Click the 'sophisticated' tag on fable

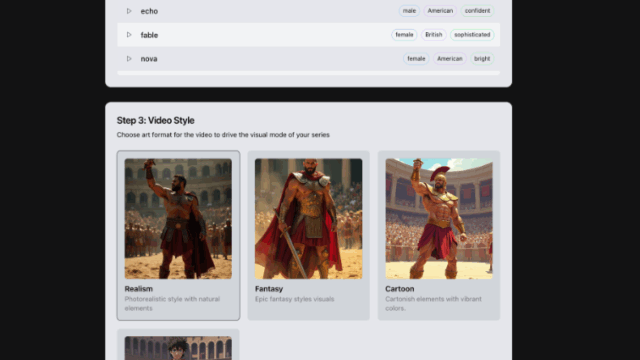pyautogui.click(x=472, y=35)
